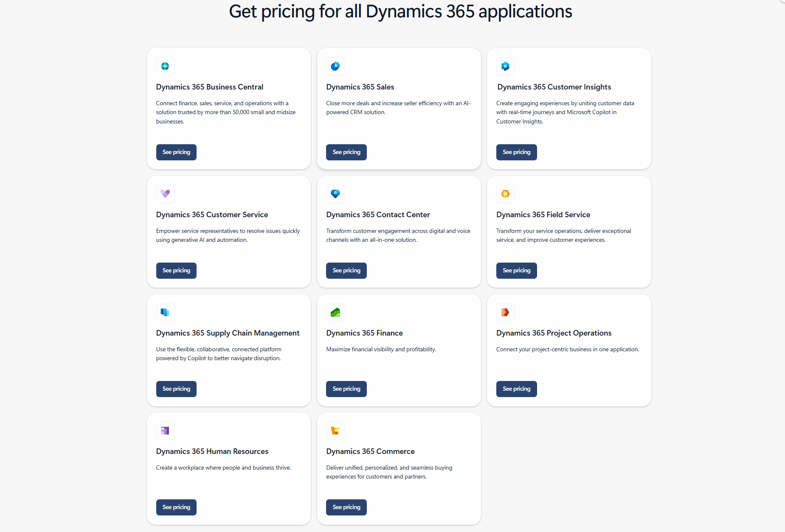785x532 pixels.
Task: Click the Contact Center product icon
Action: 335,194
